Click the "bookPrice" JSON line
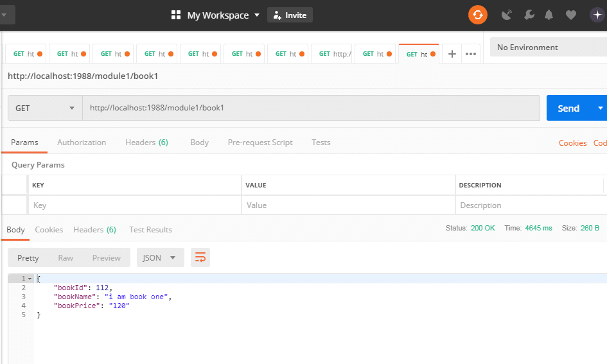The width and height of the screenshot is (607, 364). click(x=91, y=306)
